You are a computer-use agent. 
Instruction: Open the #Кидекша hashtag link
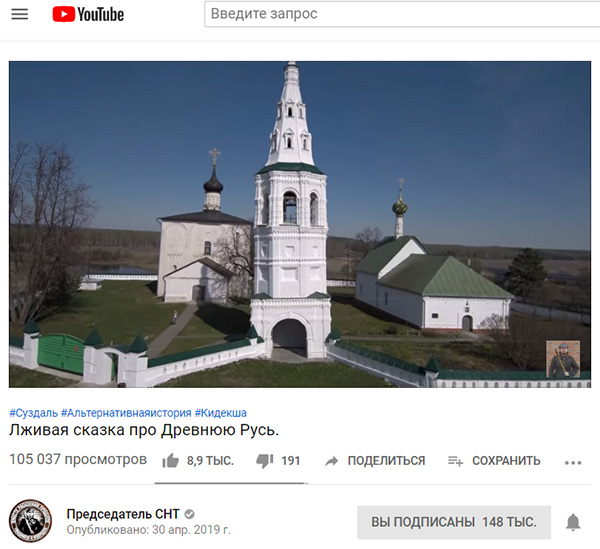point(220,413)
